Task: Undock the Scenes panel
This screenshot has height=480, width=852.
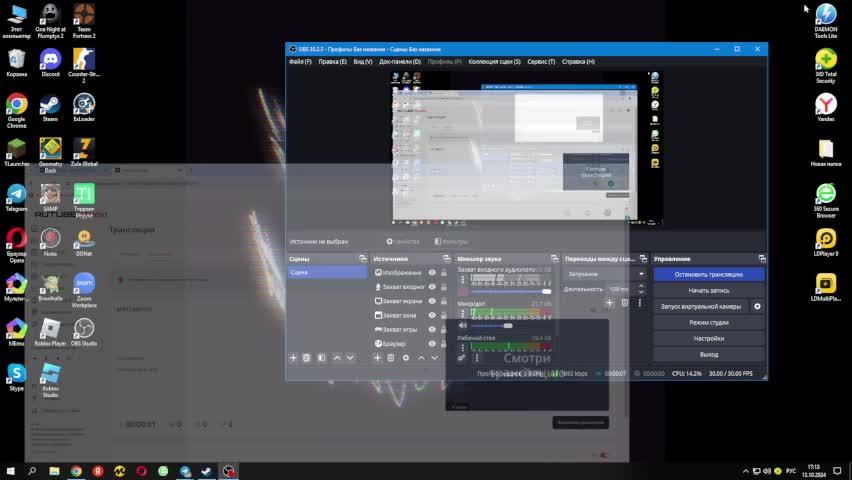Action: click(363, 259)
